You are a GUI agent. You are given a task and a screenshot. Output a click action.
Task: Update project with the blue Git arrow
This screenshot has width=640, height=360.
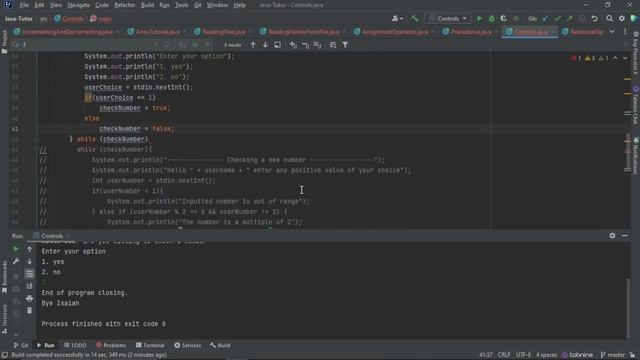click(x=546, y=19)
